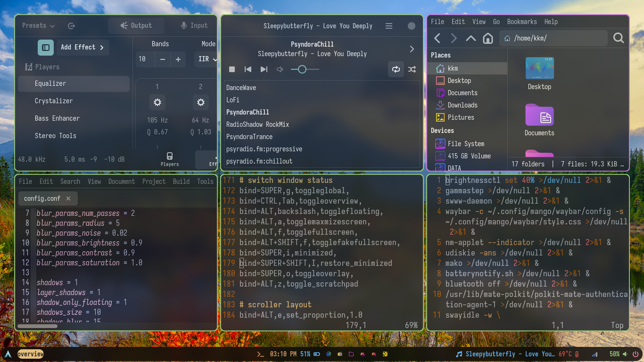Click the /home/kkm/ path field
The height and width of the screenshot is (362, 644).
[553, 38]
